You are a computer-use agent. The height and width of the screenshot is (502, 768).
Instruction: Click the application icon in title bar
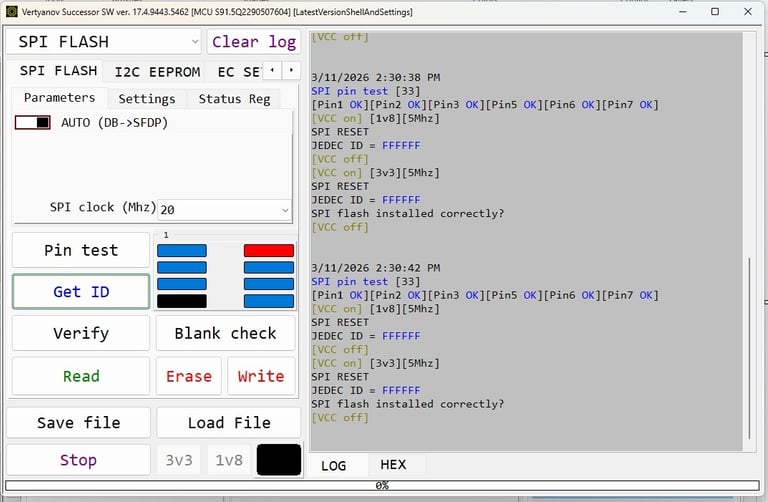11,11
